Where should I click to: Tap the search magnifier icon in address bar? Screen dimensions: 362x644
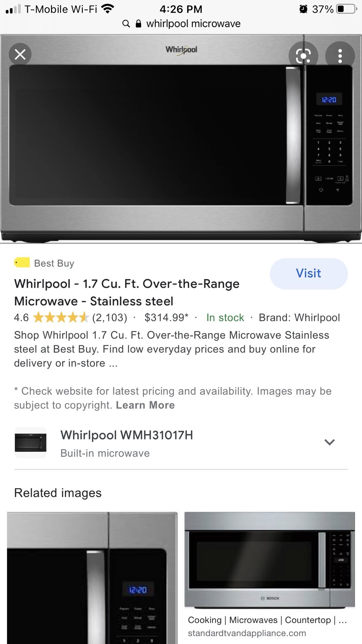click(x=126, y=24)
